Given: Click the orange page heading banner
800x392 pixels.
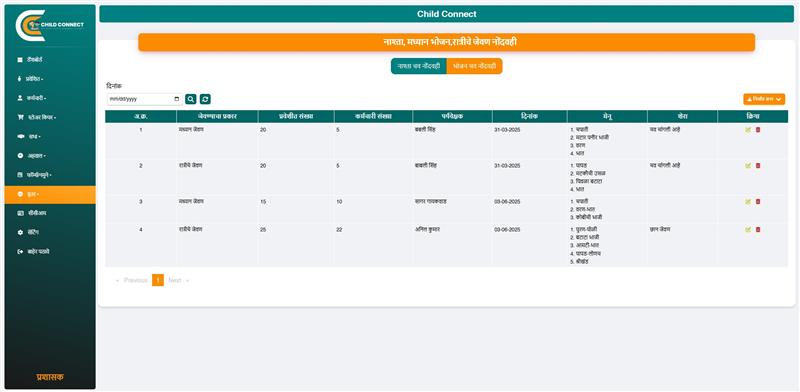Looking at the screenshot, I should point(446,42).
